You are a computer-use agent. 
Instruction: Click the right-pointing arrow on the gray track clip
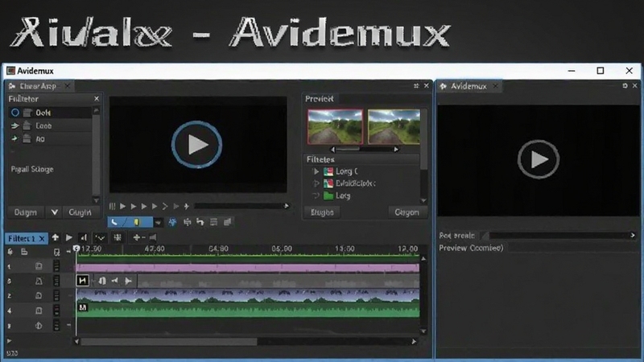[x=128, y=281]
